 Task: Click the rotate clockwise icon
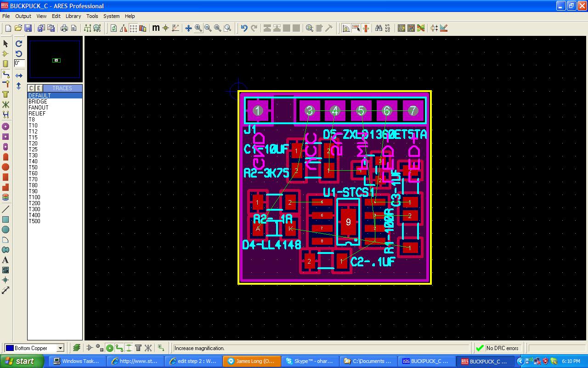click(19, 44)
